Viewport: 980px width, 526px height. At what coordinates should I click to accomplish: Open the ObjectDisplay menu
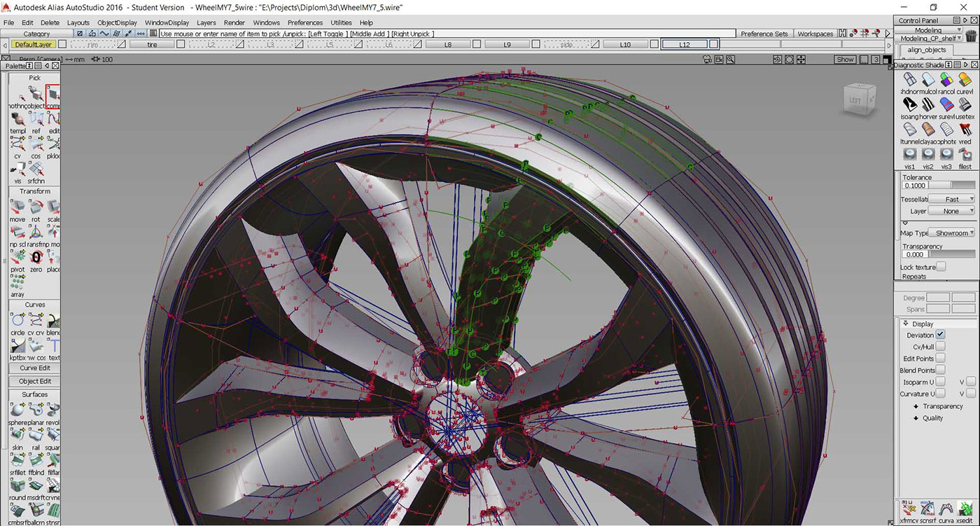coord(117,22)
